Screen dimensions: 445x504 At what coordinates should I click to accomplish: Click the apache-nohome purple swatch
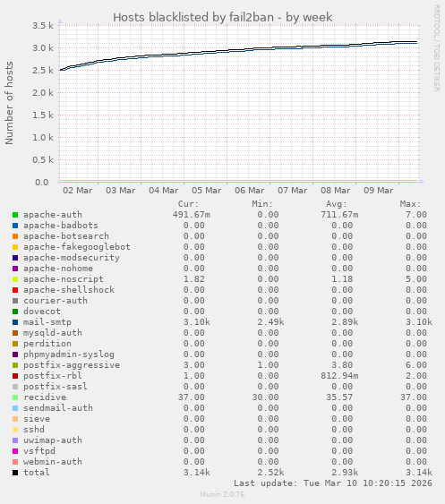pyautogui.click(x=15, y=269)
